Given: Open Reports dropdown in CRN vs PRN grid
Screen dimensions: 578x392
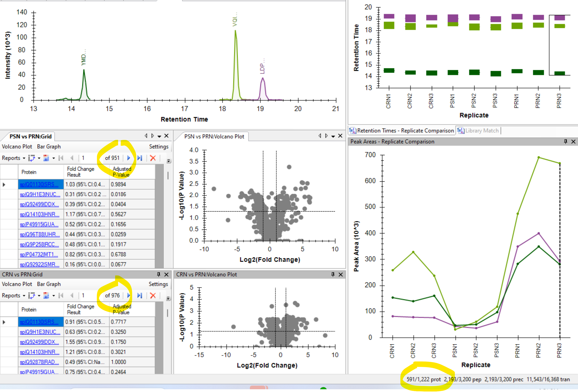Looking at the screenshot, I should coord(14,295).
